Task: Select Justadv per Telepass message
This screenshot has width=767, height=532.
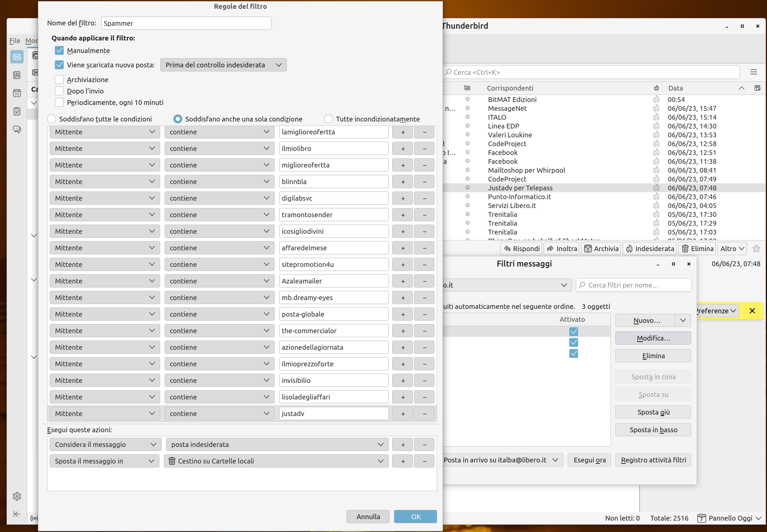Action: pos(604,188)
